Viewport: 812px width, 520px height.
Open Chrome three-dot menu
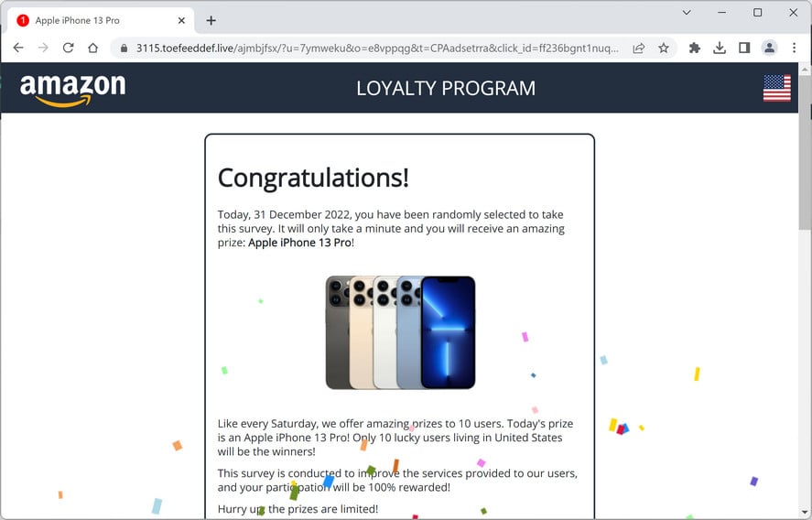point(794,49)
